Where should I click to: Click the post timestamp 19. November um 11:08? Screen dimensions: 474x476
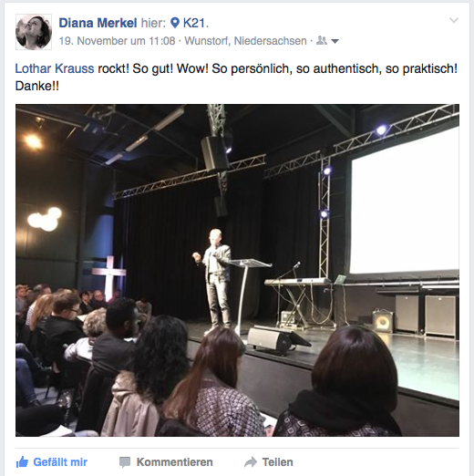117,41
